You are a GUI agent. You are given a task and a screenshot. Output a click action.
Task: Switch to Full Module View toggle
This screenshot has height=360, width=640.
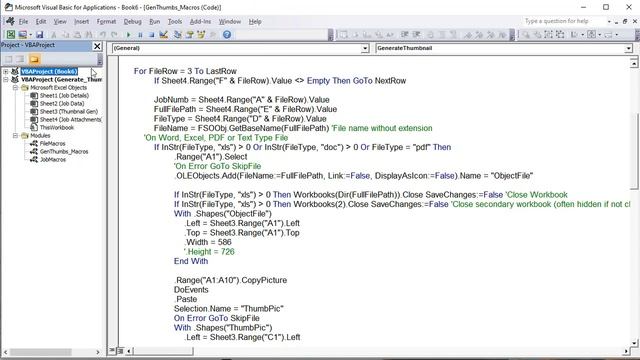tap(120, 351)
